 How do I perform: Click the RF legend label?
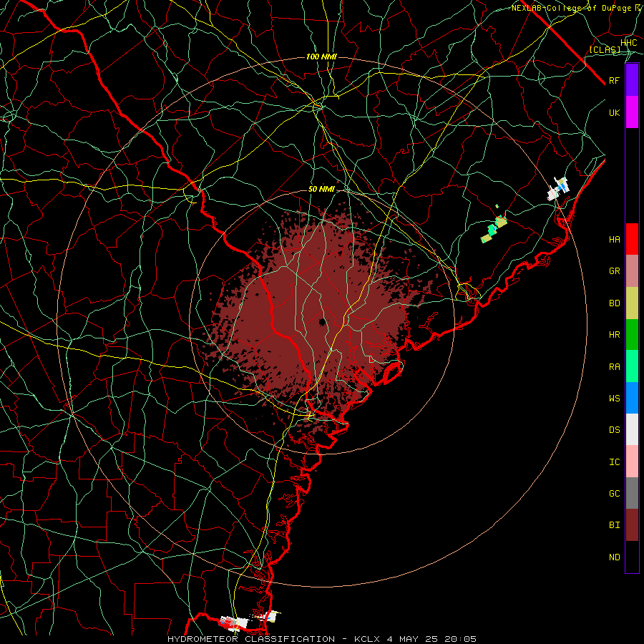point(614,80)
